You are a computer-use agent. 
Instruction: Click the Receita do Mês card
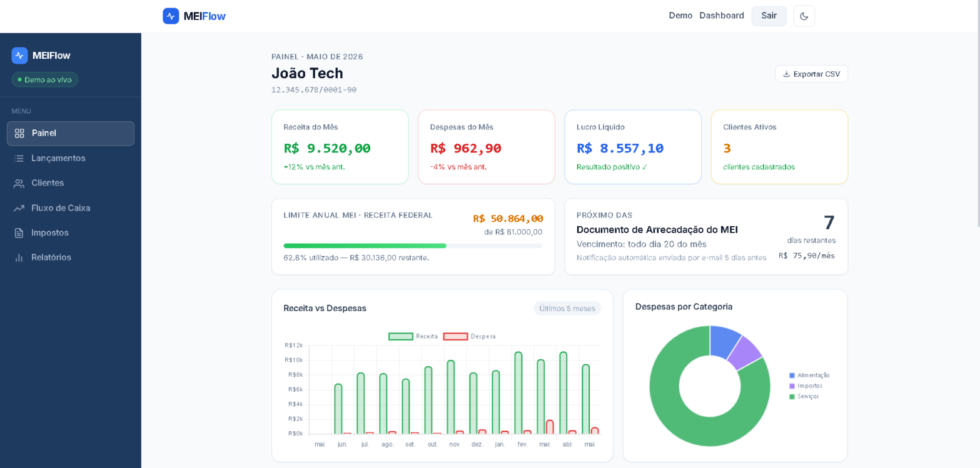(340, 147)
